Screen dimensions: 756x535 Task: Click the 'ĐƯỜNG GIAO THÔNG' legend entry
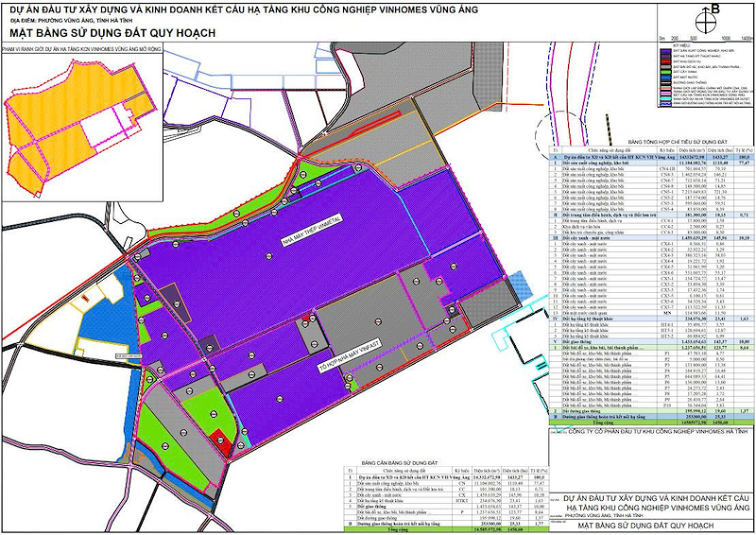point(690,83)
